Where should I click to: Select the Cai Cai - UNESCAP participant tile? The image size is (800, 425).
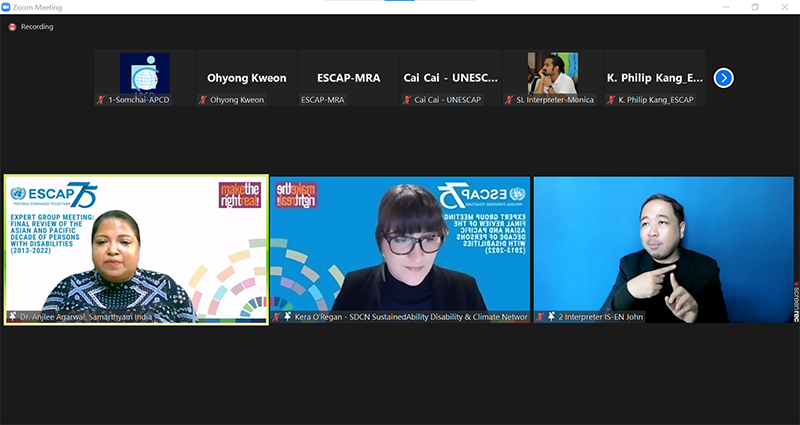coord(451,78)
